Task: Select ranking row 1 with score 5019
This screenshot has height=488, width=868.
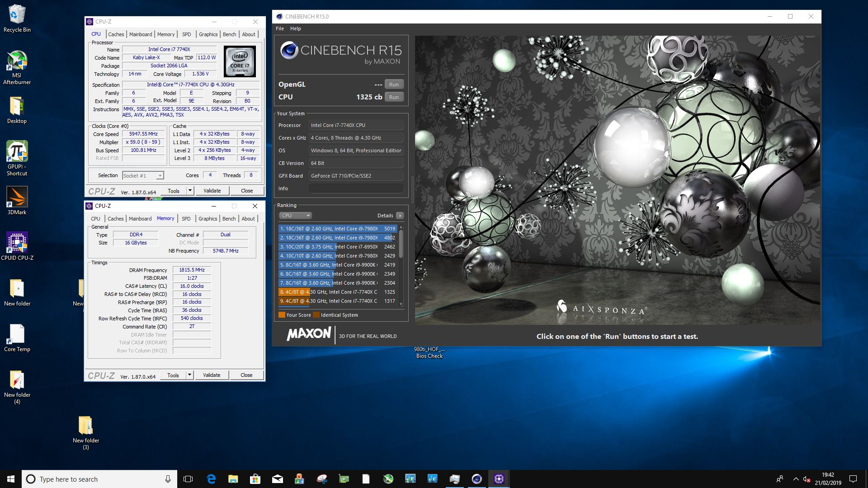Action: [x=338, y=229]
